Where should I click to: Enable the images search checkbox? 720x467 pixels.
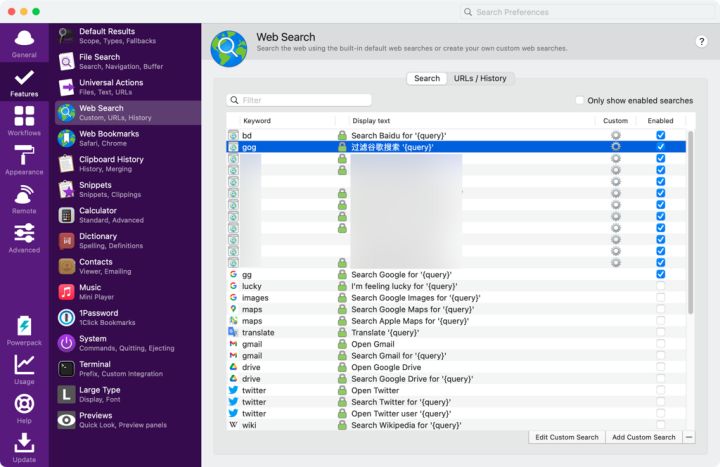coord(660,297)
